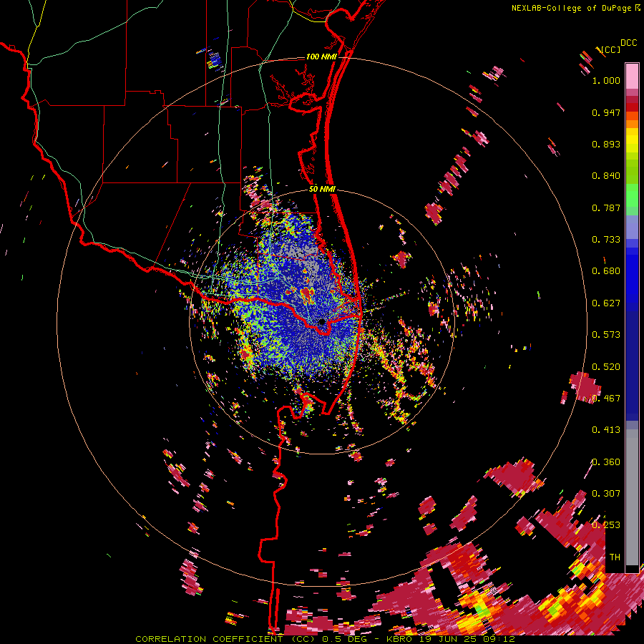This screenshot has width=644, height=644.
Task: Click the 1.000 value on color scale
Action: point(606,80)
